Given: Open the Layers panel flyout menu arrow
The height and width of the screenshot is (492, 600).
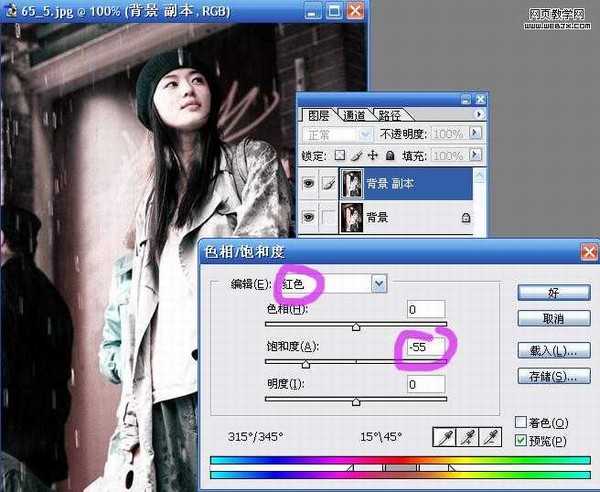Looking at the screenshot, I should 478,116.
